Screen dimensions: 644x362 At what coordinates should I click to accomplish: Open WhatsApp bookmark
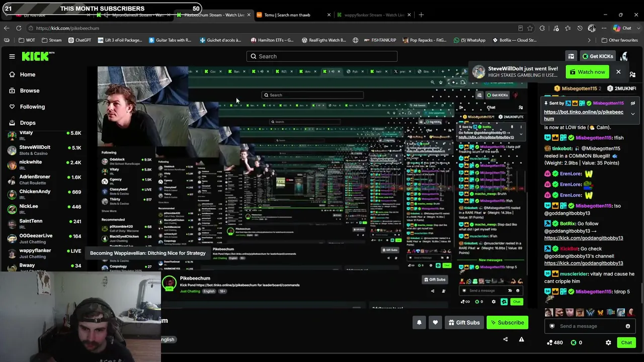tap(470, 40)
